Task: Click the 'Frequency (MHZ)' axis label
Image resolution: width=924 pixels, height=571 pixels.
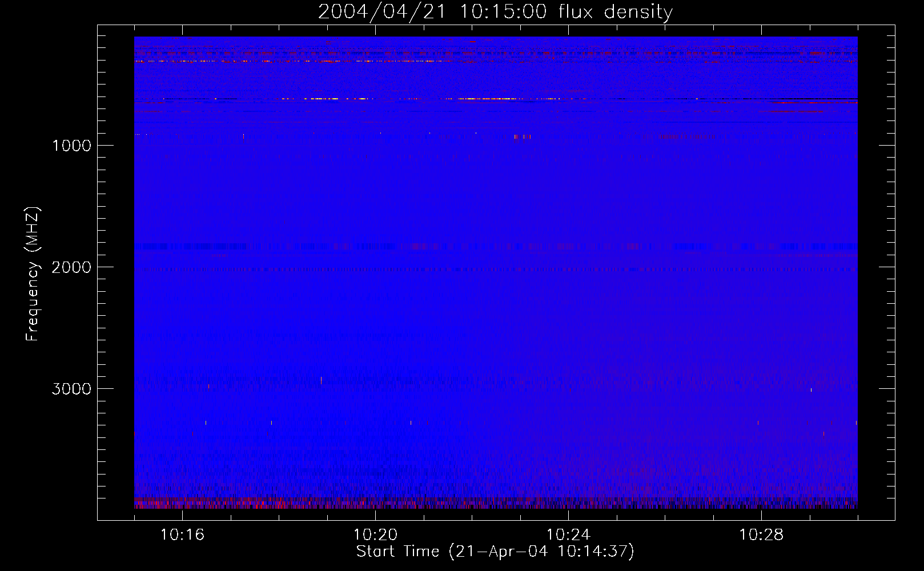Action: pyautogui.click(x=33, y=274)
